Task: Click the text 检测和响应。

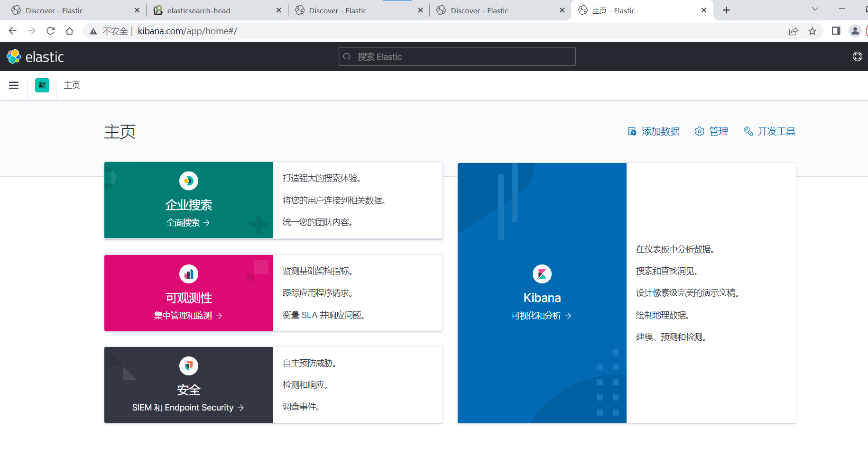Action: click(x=306, y=385)
